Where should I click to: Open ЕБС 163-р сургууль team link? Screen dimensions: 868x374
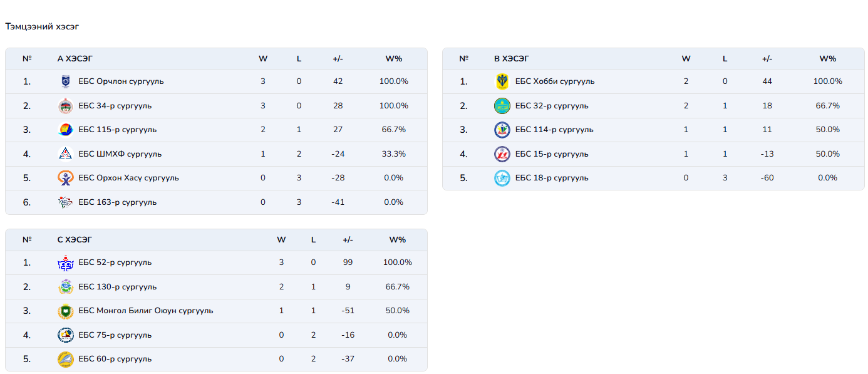coord(117,202)
